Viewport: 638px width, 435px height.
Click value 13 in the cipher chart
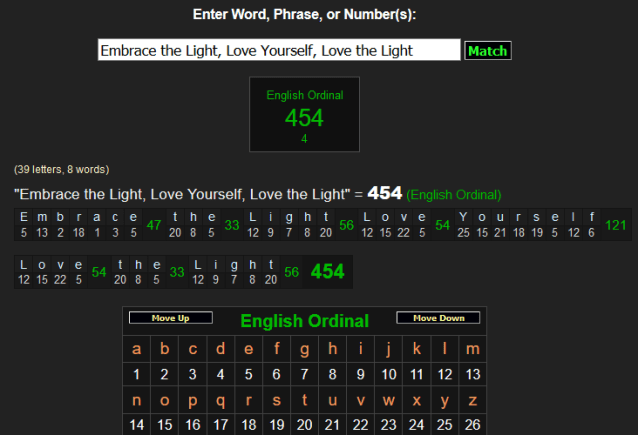point(473,374)
